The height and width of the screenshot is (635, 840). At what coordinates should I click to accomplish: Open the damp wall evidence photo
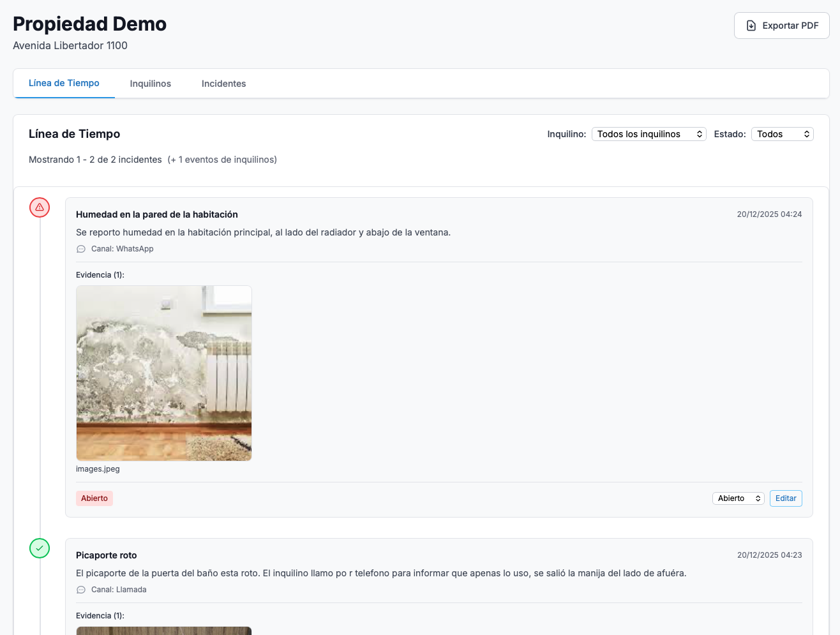pyautogui.click(x=164, y=373)
